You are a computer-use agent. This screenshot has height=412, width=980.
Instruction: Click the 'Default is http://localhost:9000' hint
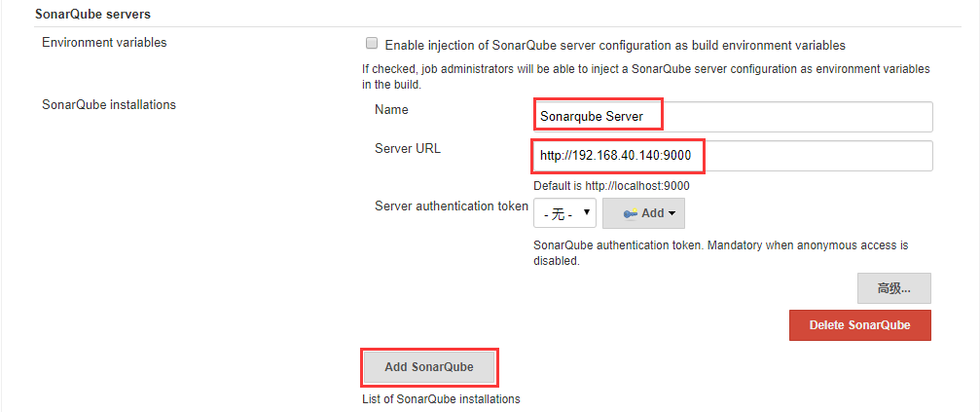click(611, 186)
